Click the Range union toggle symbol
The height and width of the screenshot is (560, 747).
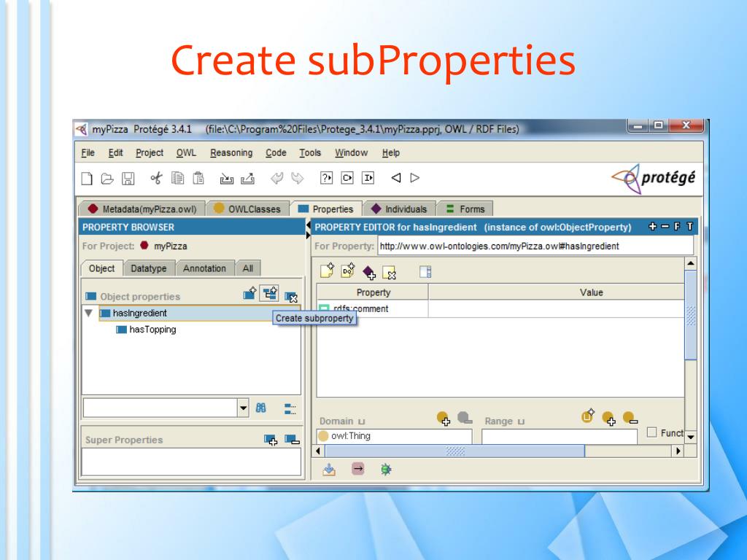tap(521, 421)
